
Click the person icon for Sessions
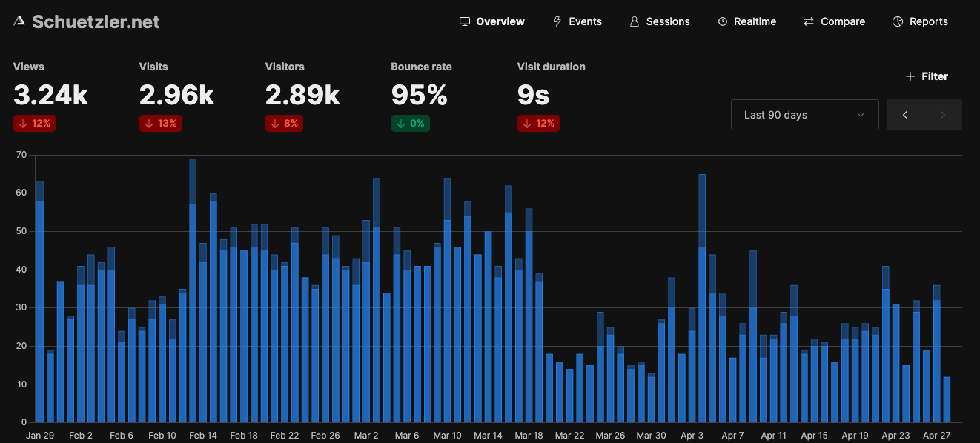[x=635, y=21]
